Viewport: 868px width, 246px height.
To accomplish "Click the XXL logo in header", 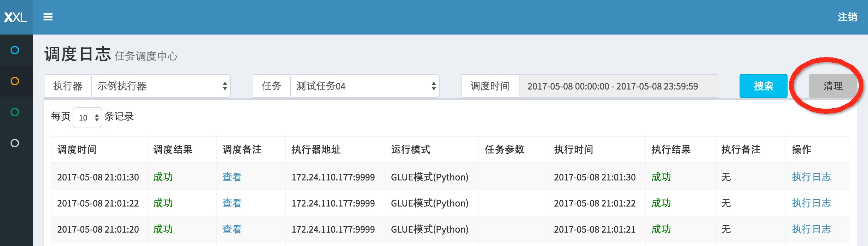I will click(16, 17).
